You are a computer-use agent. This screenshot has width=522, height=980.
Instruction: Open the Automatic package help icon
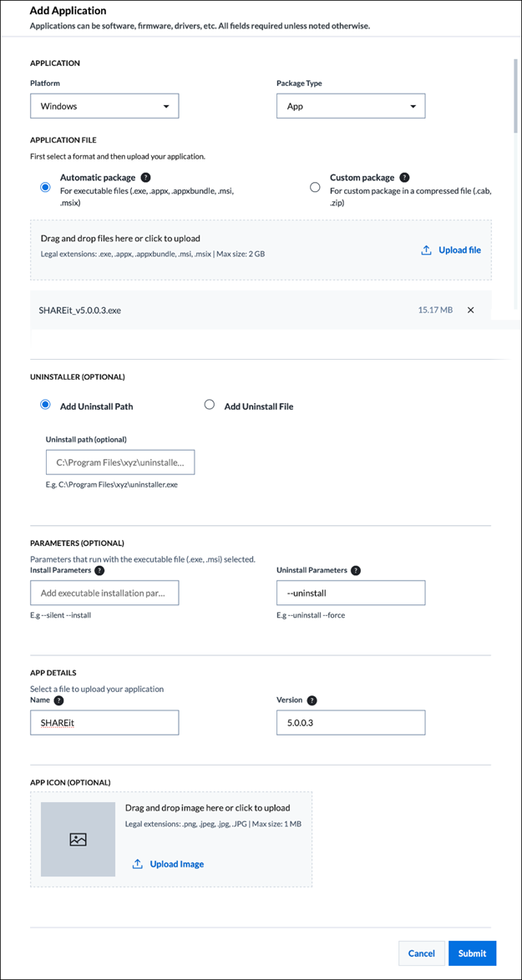point(145,178)
